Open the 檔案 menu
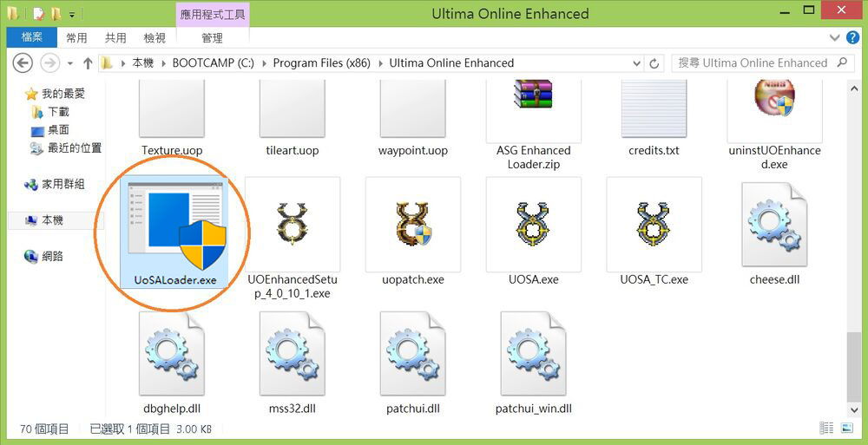Viewport: 868px width, 445px height. click(31, 37)
